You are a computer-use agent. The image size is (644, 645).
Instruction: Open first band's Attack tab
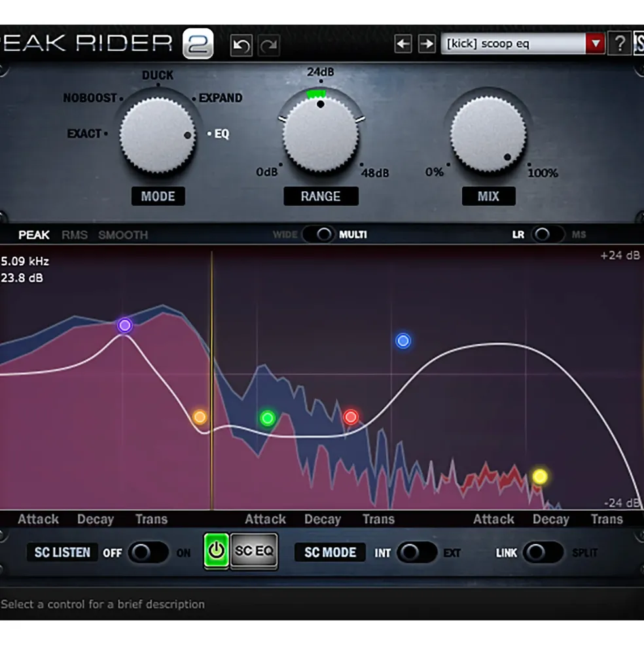[38, 519]
